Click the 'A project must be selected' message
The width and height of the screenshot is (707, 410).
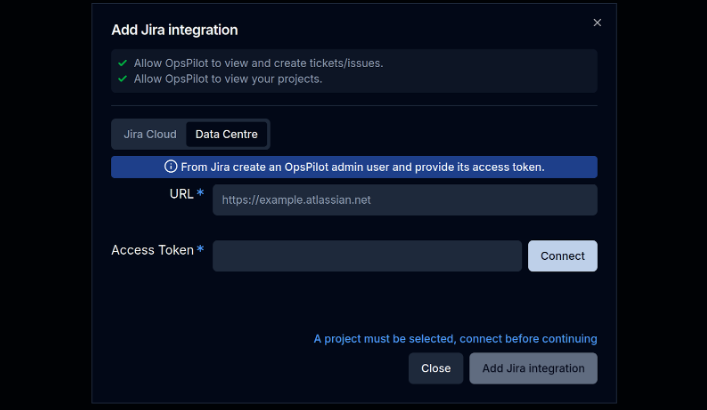(455, 339)
